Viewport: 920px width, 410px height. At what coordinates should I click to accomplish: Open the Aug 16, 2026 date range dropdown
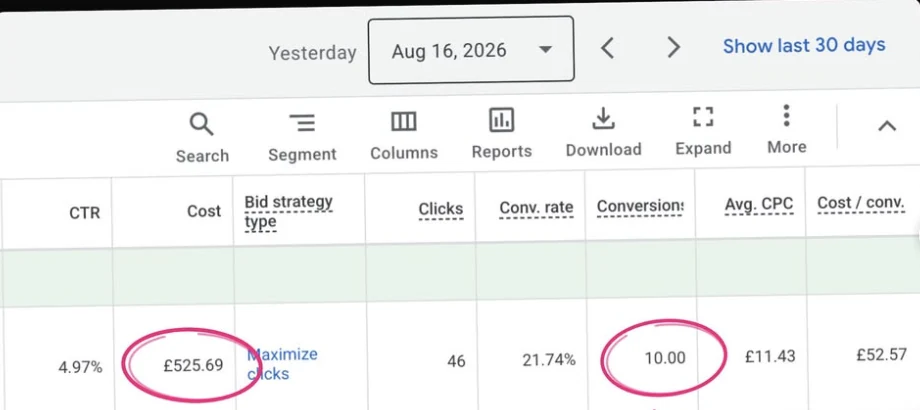pos(471,50)
